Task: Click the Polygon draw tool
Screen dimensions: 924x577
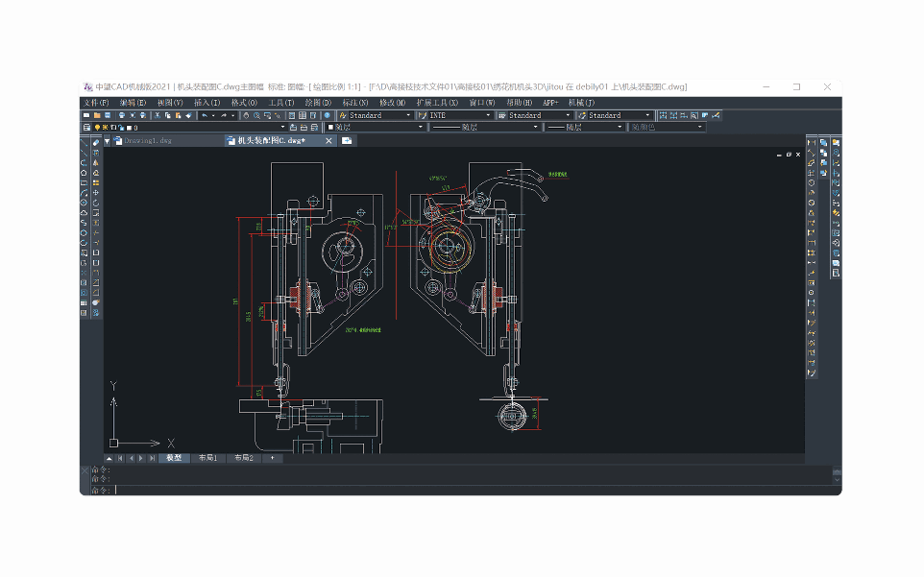Action: coord(85,173)
